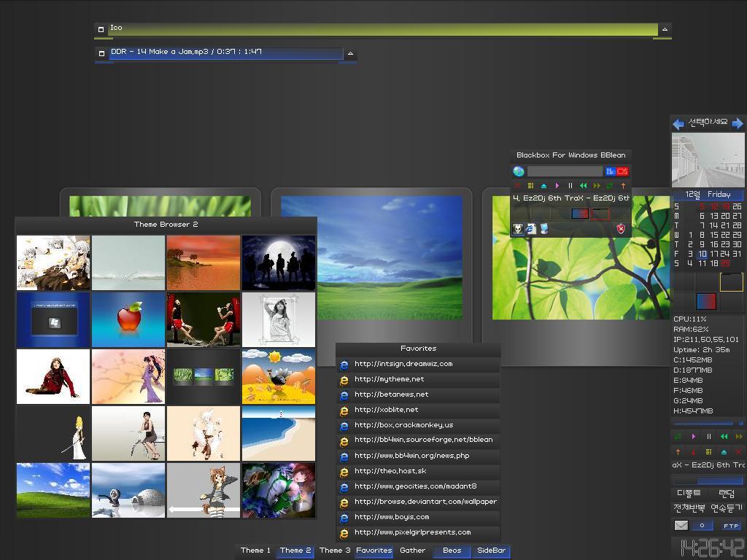The height and width of the screenshot is (560, 747).
Task: Toggle the 연속듣기 continuous play option
Action: (726, 507)
